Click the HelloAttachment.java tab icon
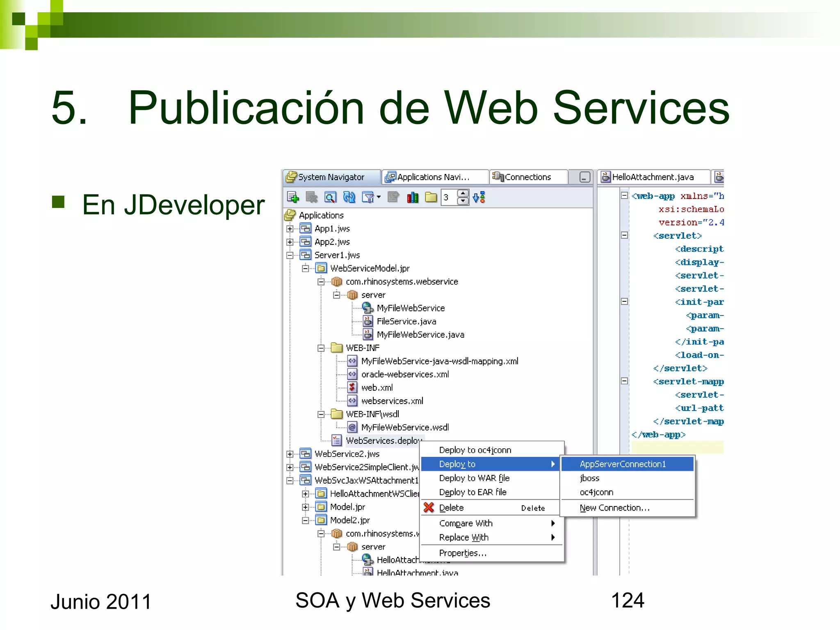This screenshot has width=840, height=630. pyautogui.click(x=605, y=177)
